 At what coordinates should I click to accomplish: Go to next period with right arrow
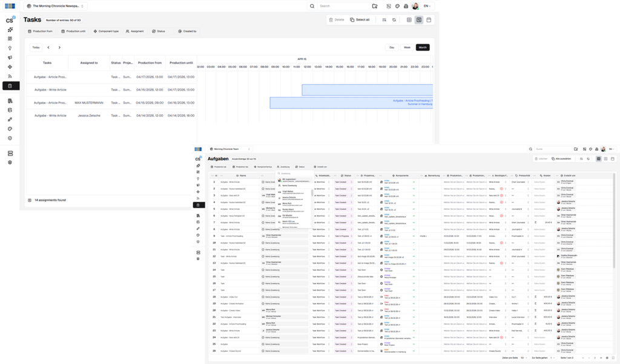coord(59,47)
